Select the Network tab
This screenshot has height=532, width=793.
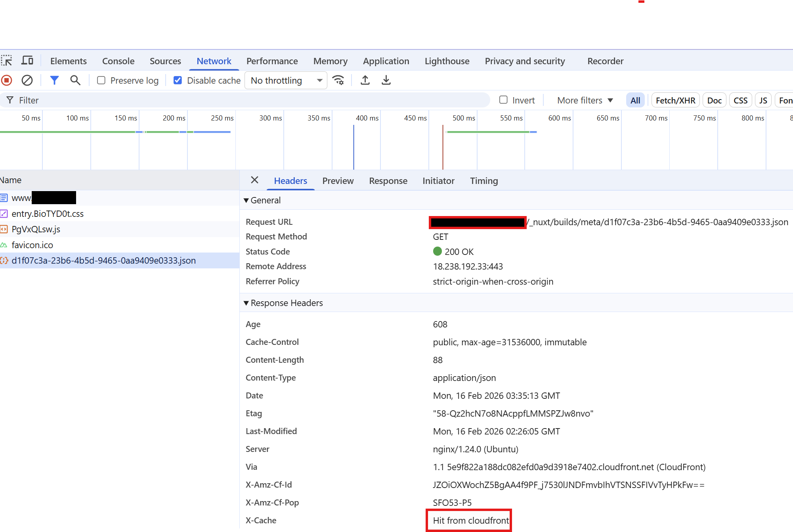point(214,61)
